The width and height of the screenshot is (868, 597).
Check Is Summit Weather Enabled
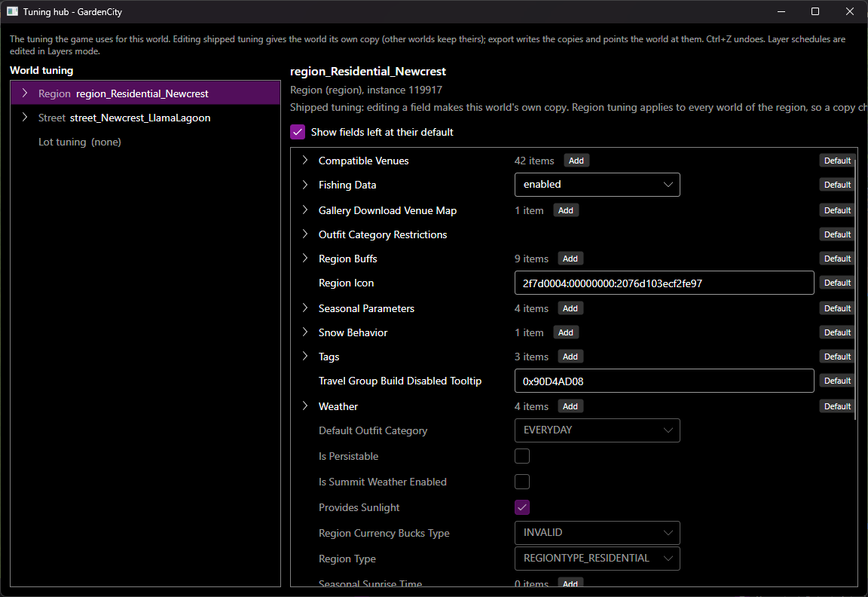522,482
